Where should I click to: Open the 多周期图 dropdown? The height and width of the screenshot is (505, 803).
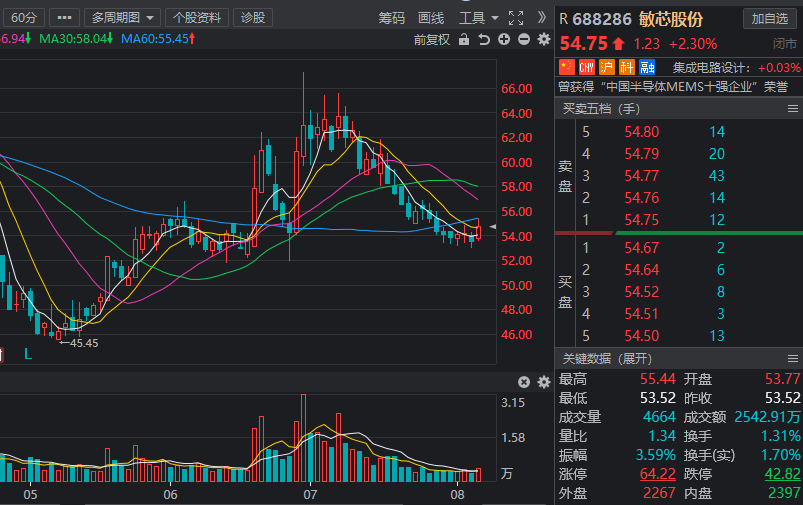122,18
